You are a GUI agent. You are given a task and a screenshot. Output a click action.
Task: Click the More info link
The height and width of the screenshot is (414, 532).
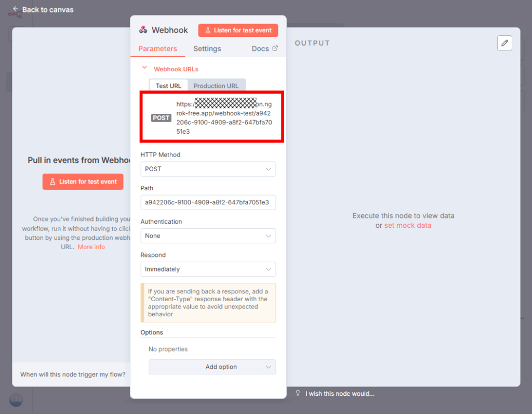[x=91, y=247]
